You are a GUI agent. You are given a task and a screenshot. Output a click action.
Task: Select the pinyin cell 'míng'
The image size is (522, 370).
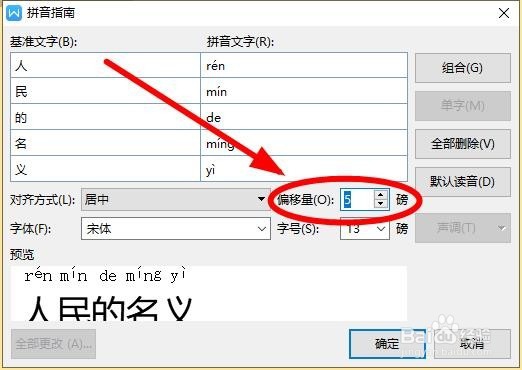point(304,143)
